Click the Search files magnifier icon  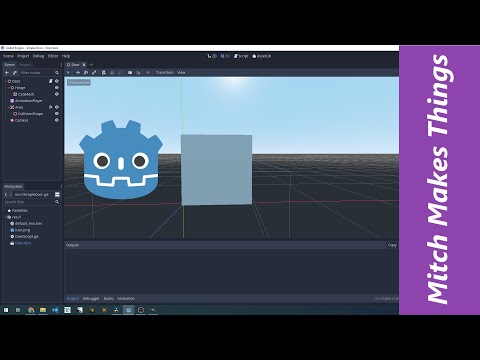(57, 202)
